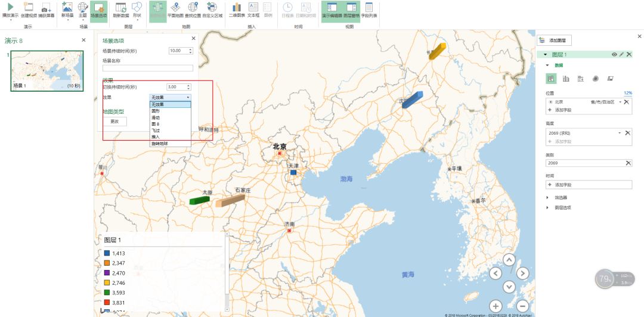This screenshot has width=644, height=317.
Task: Remove the 2069 (求和) height field
Action: (627, 133)
